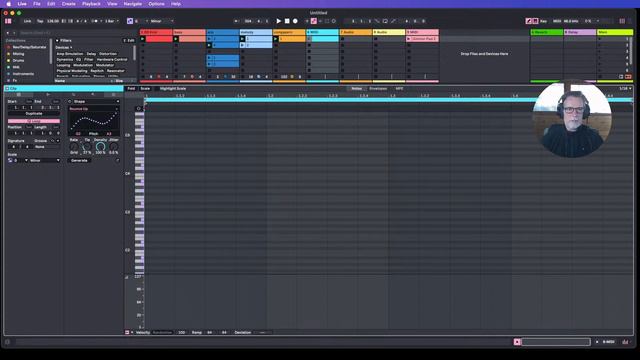
Task: Toggle the Session/Arrangement view selector icon
Action: [x=8, y=21]
